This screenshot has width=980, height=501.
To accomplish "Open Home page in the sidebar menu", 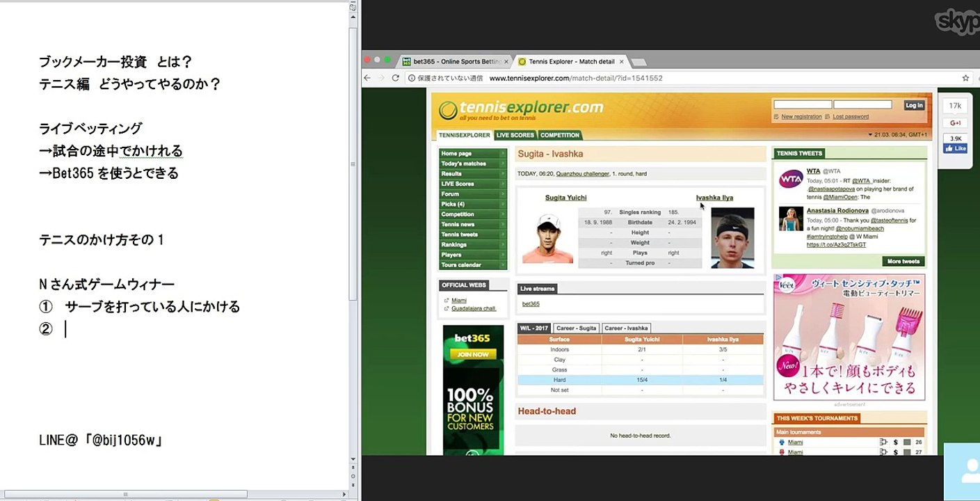I will [472, 153].
